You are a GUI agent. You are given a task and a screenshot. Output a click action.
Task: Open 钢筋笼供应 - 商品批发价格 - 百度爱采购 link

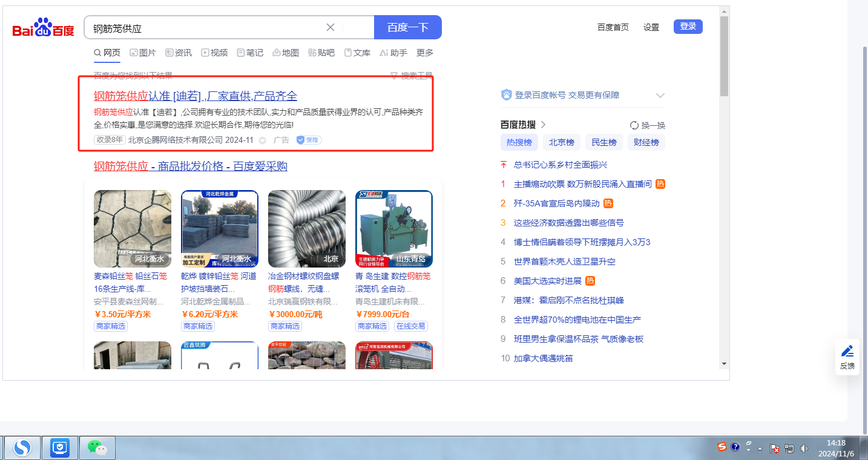coord(191,166)
